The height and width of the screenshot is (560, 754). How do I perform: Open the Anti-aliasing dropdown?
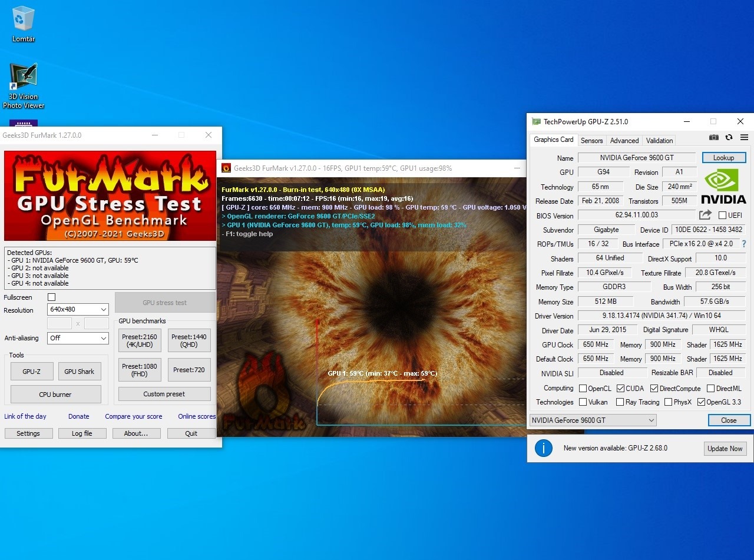(78, 338)
